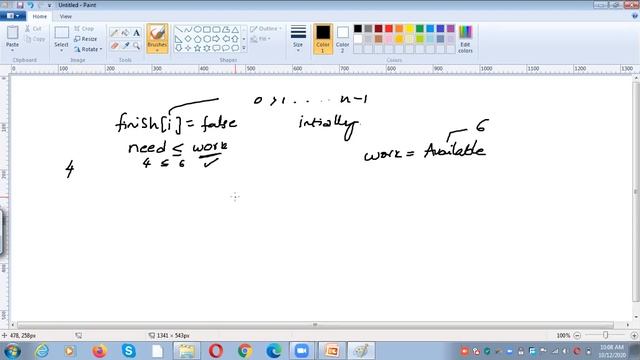Click the Windows Start button
The height and width of the screenshot is (360, 640).
pyautogui.click(x=12, y=351)
